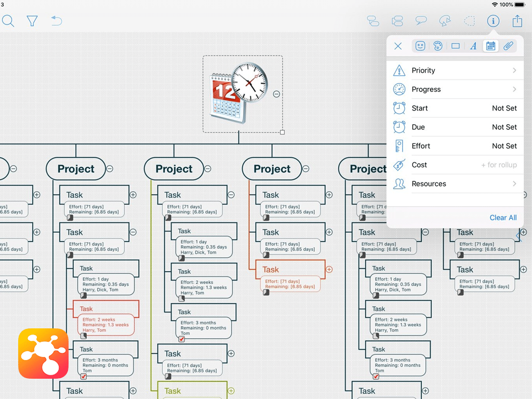Expand the orange highlighted Task node
Viewport: 532px width, 399px height.
(x=329, y=270)
